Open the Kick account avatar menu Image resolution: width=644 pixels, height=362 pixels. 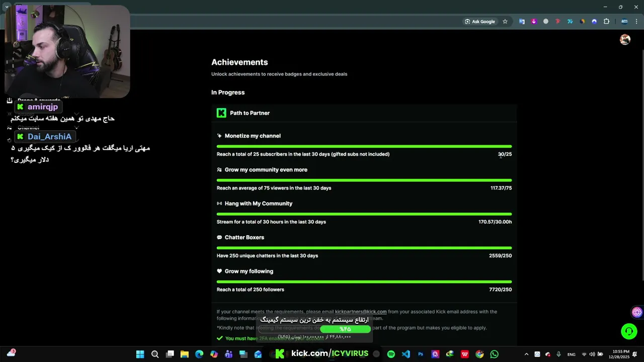[625, 40]
